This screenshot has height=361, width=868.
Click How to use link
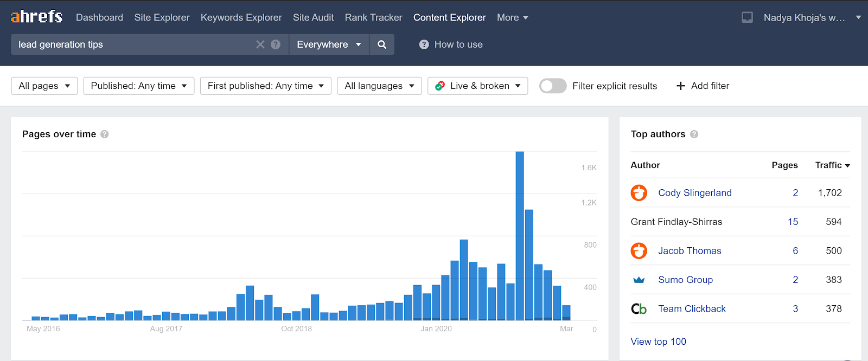458,44
